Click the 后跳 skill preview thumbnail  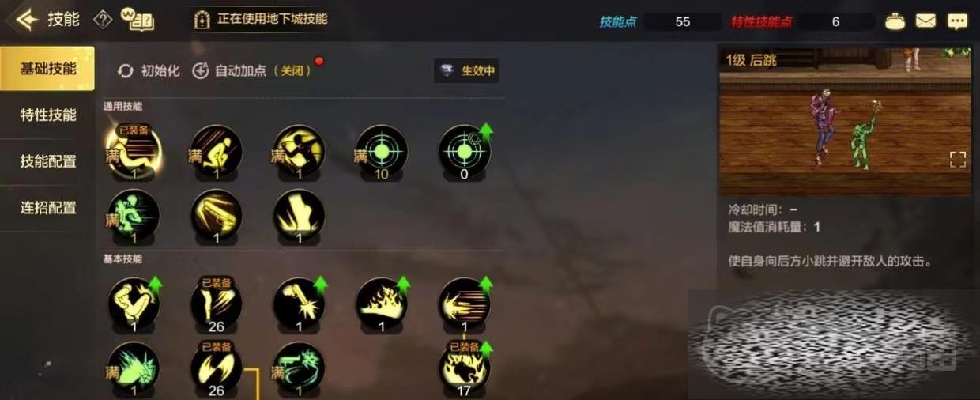[x=844, y=122]
